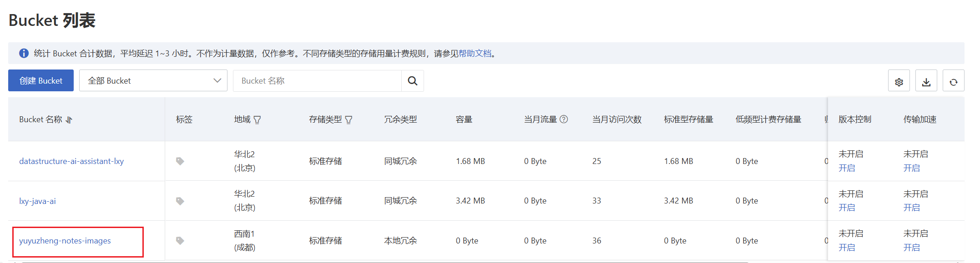Refresh the Bucket list

pos(953,82)
